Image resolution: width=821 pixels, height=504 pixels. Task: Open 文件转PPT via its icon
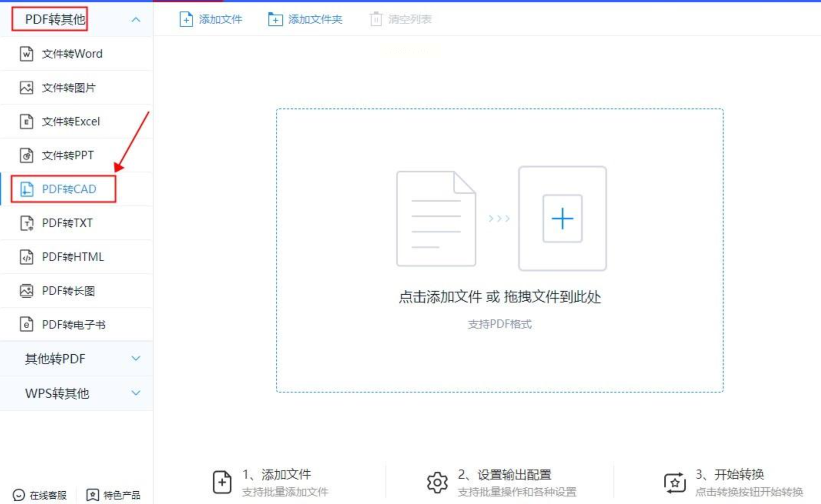coord(26,155)
